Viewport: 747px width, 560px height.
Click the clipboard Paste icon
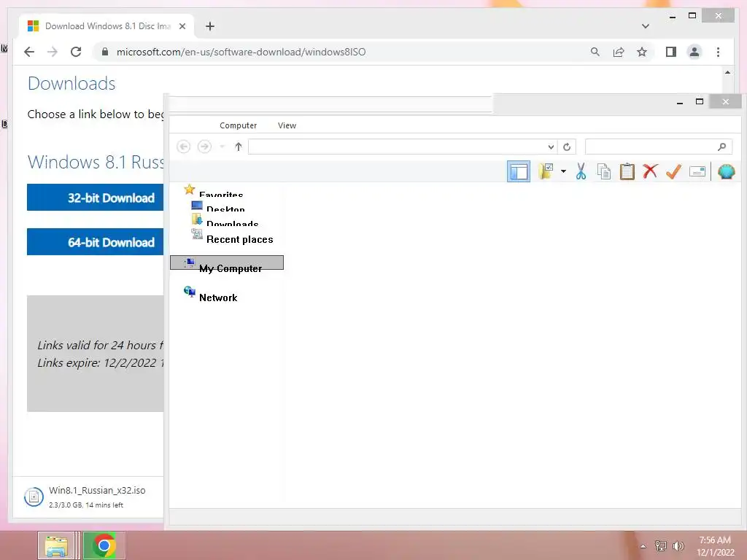point(627,171)
